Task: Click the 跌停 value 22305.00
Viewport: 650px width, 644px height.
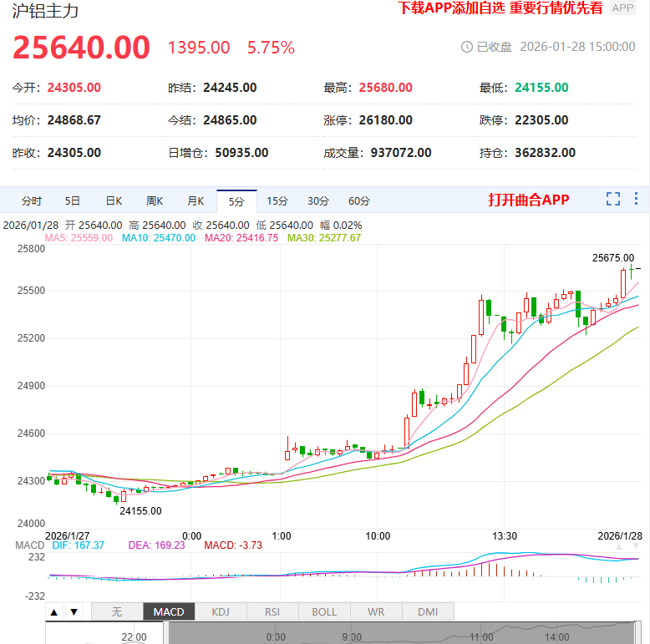Action: (x=541, y=120)
